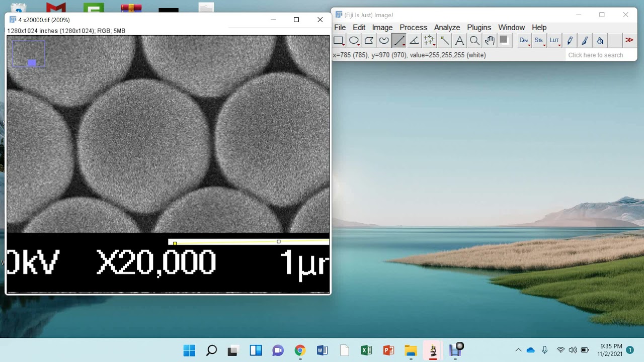Viewport: 644px width, 362px height.
Task: Select the Magnifying glass zoom tool
Action: pyautogui.click(x=474, y=41)
